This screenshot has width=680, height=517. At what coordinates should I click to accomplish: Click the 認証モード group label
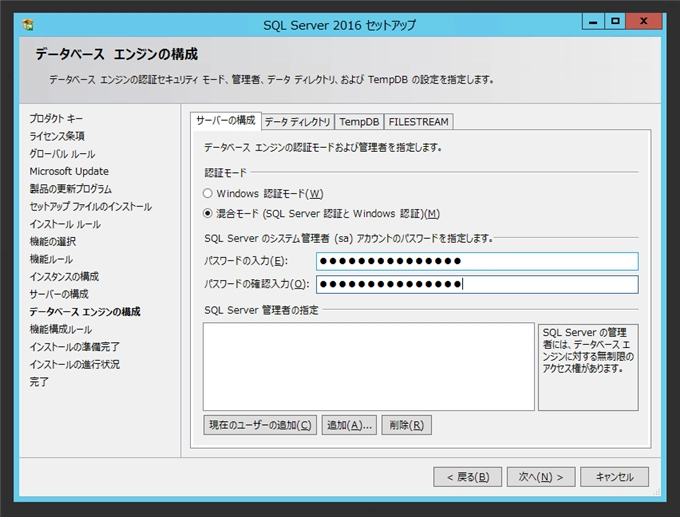[225, 173]
